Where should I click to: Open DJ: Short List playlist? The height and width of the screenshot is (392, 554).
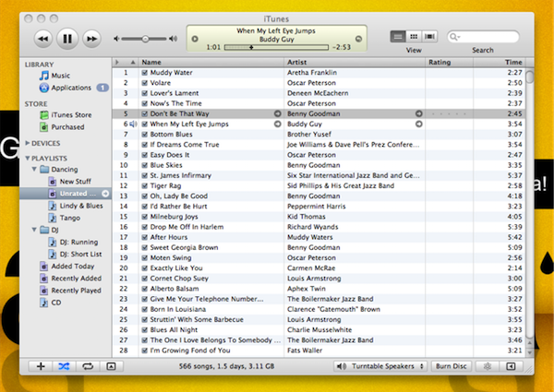pos(76,254)
